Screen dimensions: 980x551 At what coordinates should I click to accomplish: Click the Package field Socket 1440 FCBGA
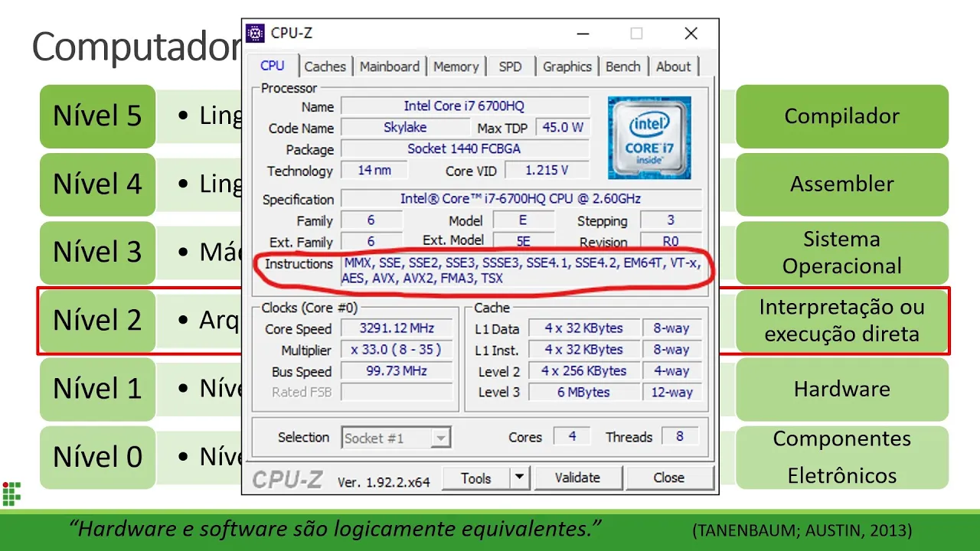pyautogui.click(x=465, y=149)
